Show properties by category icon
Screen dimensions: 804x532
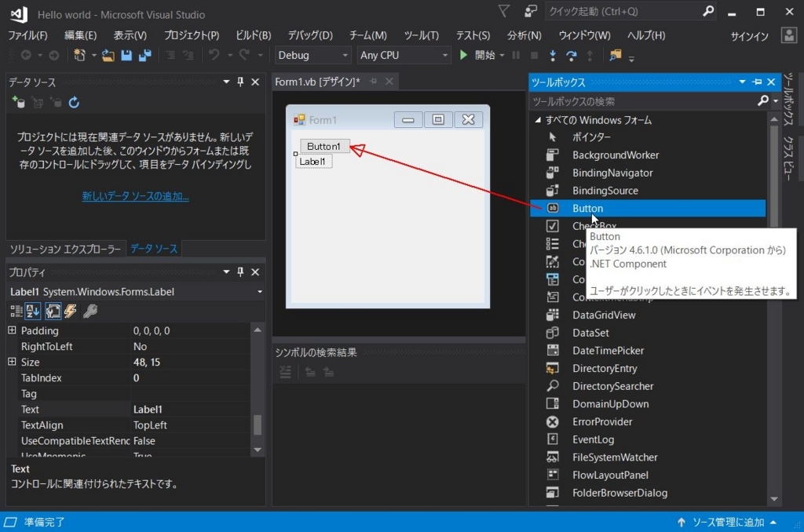click(16, 311)
